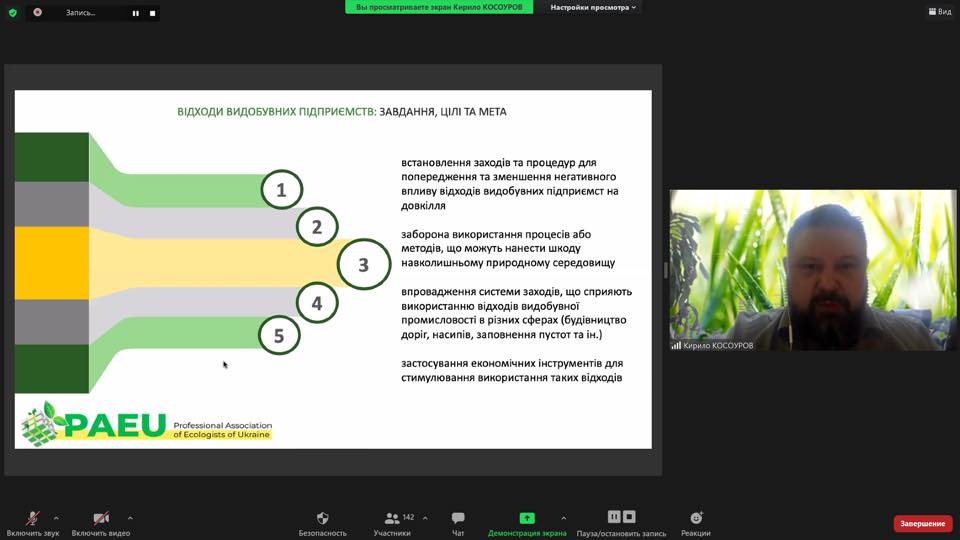The image size is (960, 540).
Task: Expand audio options arrow beside microphone
Action: point(56,518)
